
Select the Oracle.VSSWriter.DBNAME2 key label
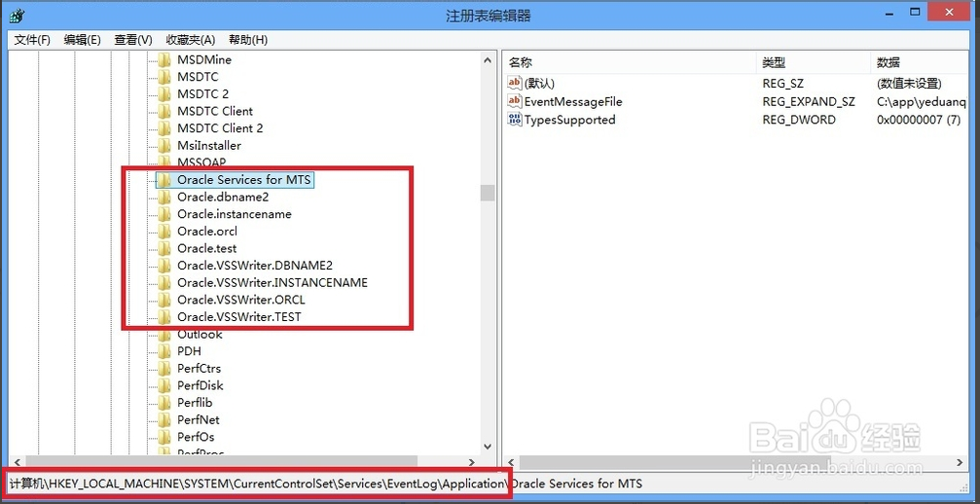click(255, 266)
